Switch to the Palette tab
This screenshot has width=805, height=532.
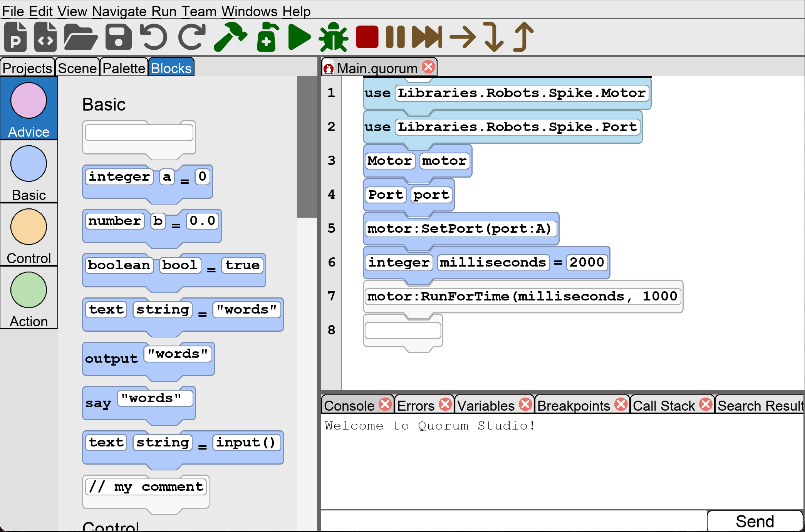tap(124, 68)
